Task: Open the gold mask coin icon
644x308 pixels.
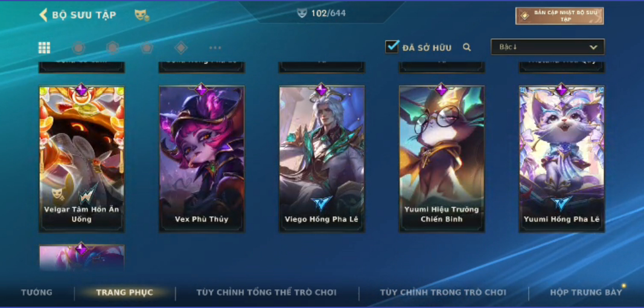Action: pyautogui.click(x=142, y=15)
